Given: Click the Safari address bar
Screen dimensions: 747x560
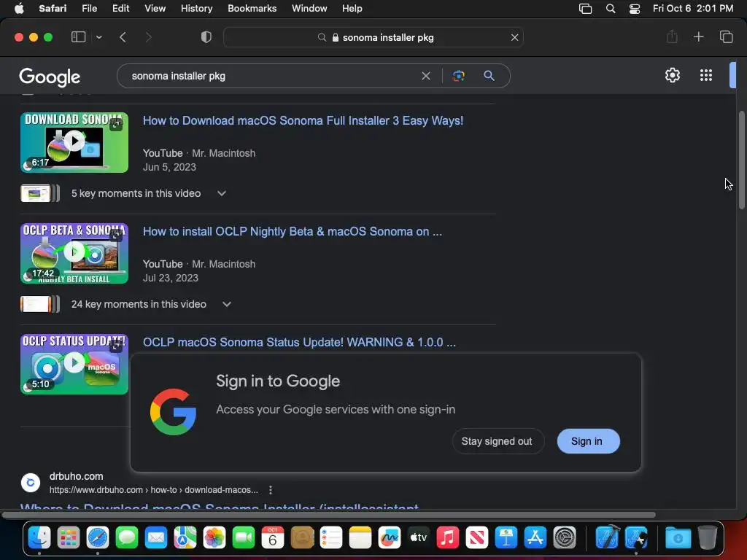Looking at the screenshot, I should click(373, 37).
